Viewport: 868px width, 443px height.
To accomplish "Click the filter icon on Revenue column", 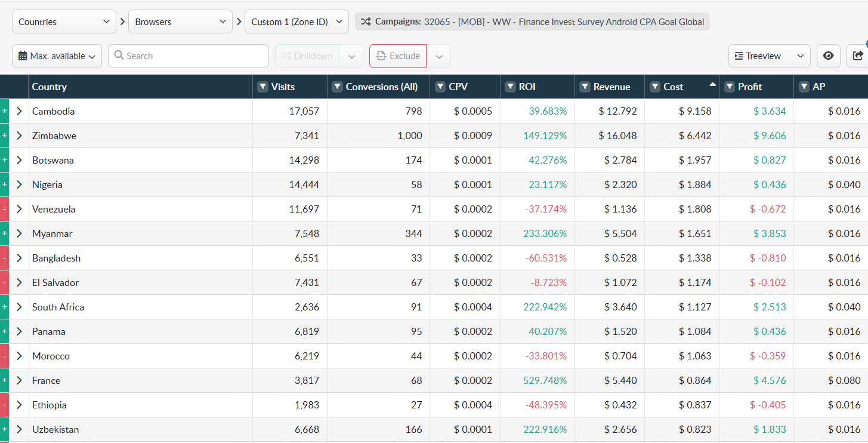I will [x=585, y=87].
